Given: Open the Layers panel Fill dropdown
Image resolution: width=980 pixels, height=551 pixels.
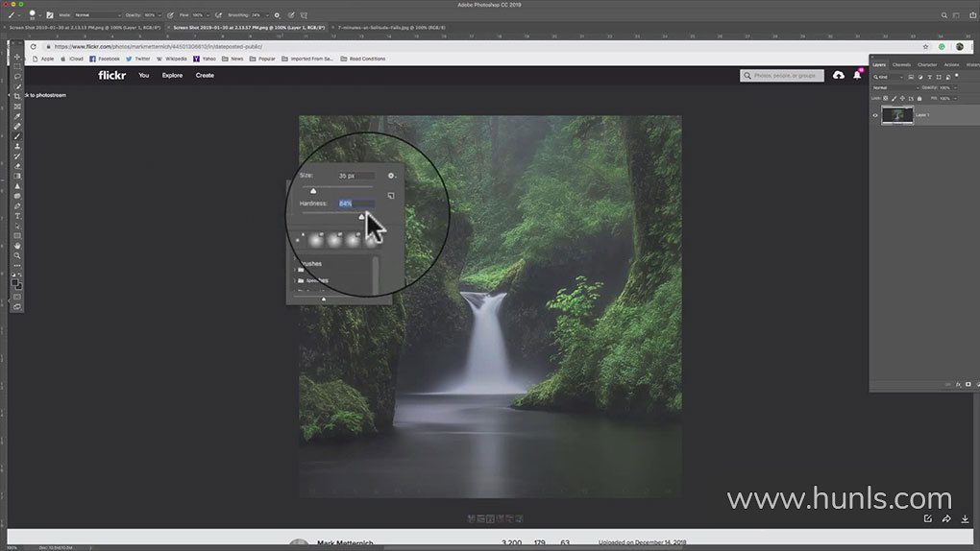Looking at the screenshot, I should click(x=956, y=98).
